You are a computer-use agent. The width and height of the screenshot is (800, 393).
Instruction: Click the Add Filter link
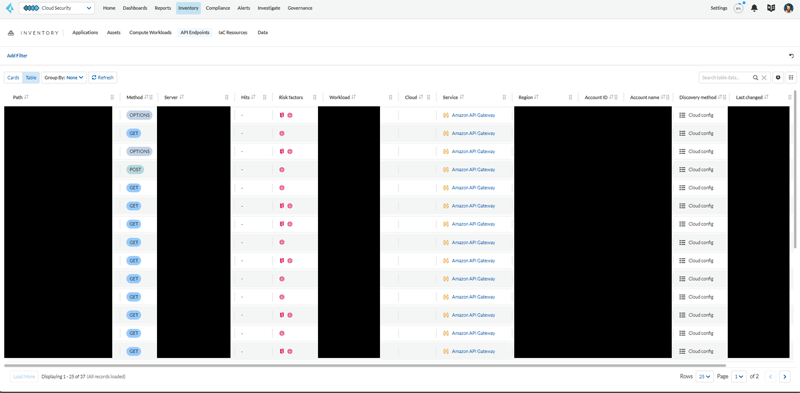(17, 56)
